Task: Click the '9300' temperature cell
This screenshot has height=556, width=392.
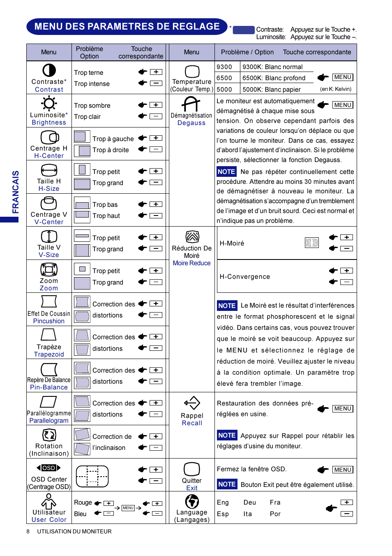Action: (227, 67)
